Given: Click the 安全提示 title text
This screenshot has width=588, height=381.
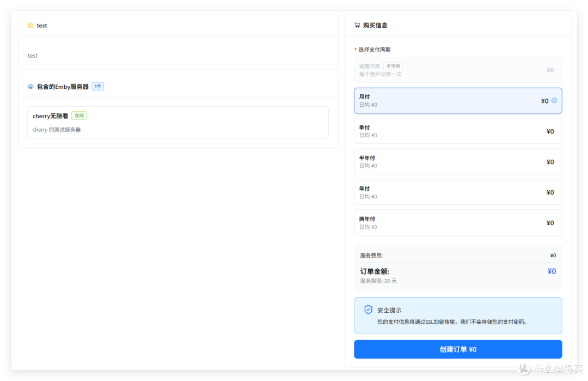Looking at the screenshot, I should coord(389,310).
